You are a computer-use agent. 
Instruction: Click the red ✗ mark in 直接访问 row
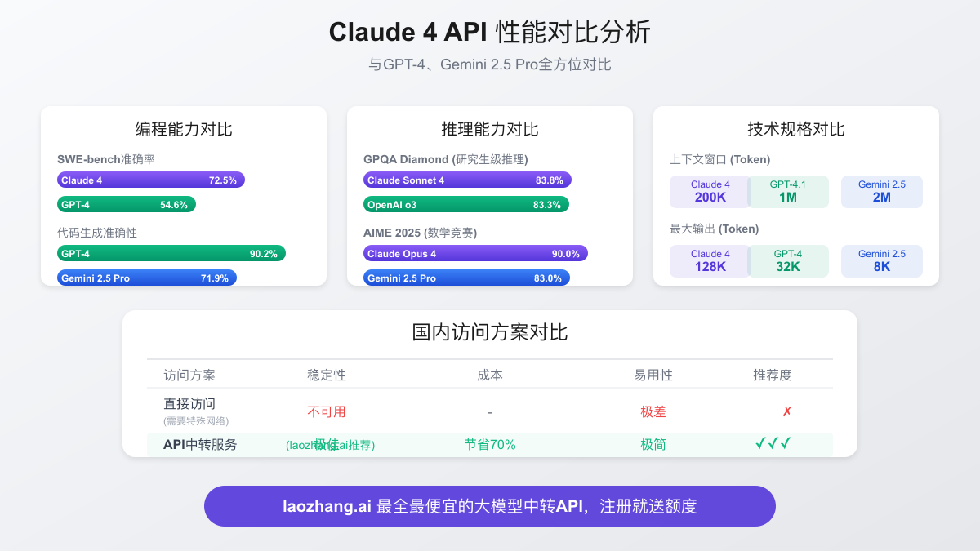787,412
